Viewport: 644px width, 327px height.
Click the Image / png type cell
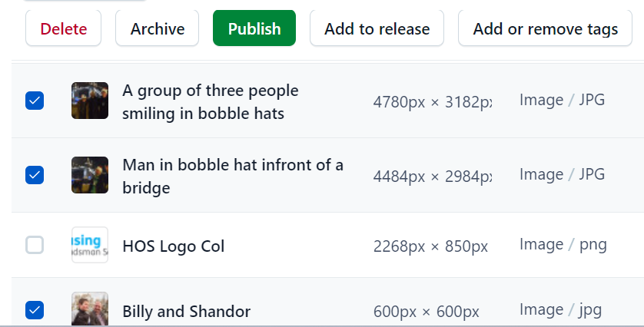563,245
